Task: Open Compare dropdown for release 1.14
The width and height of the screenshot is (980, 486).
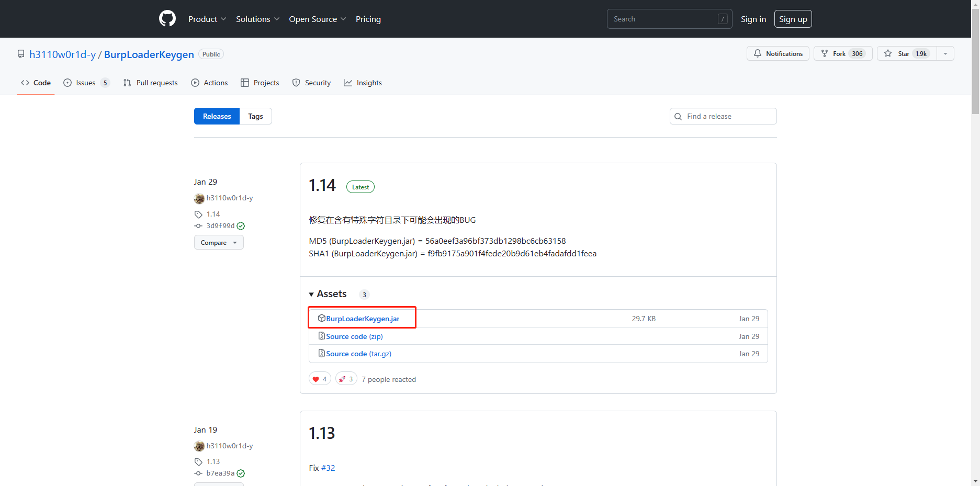Action: pyautogui.click(x=219, y=242)
